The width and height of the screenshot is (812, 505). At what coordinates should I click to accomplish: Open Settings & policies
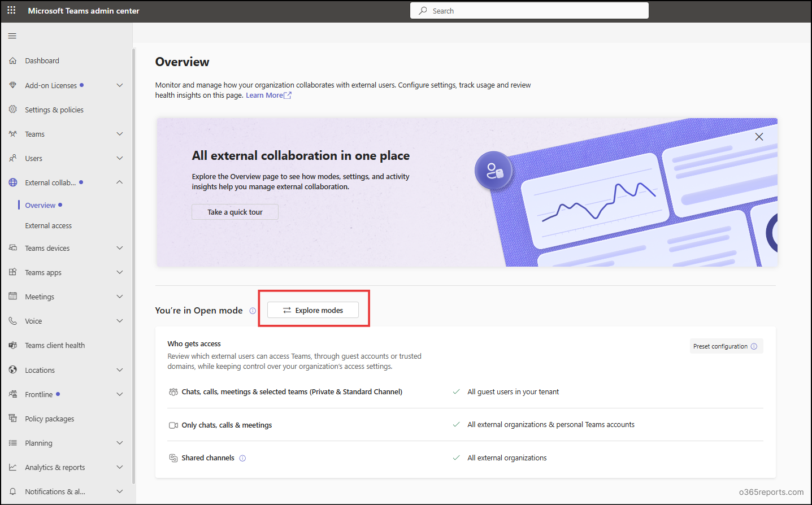coord(54,110)
